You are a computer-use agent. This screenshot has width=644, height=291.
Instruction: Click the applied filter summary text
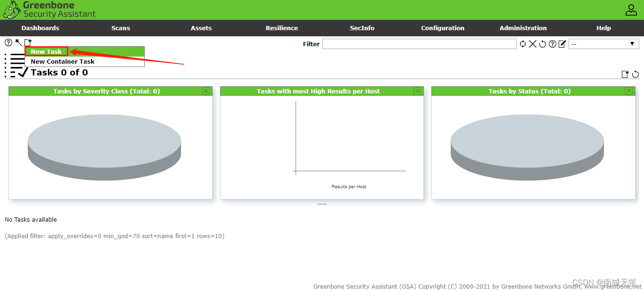coord(115,236)
